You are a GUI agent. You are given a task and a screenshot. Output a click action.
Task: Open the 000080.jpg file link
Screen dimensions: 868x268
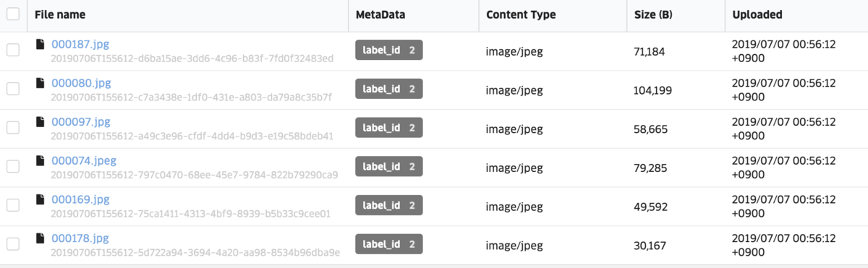[80, 83]
